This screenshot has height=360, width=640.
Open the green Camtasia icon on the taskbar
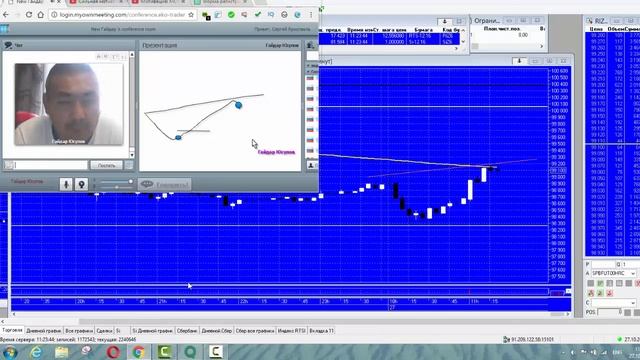coord(164,352)
